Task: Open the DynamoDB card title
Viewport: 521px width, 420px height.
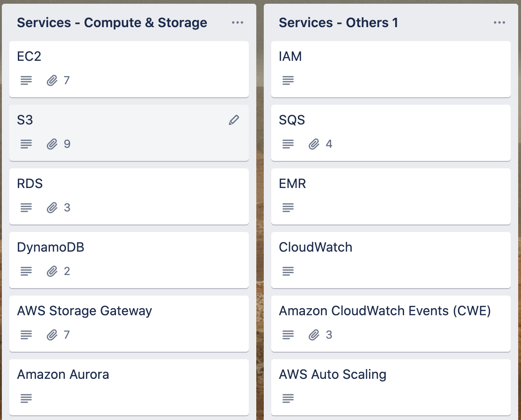Action: 51,247
